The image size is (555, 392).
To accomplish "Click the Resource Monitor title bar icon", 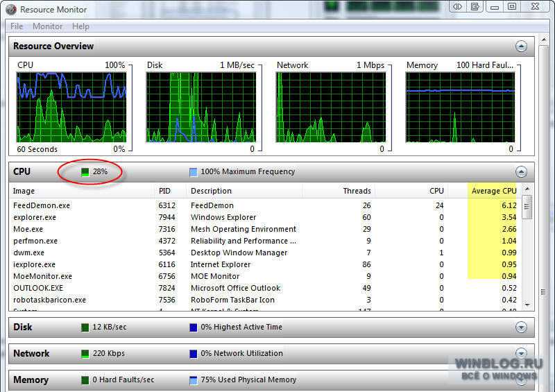I will point(11,10).
